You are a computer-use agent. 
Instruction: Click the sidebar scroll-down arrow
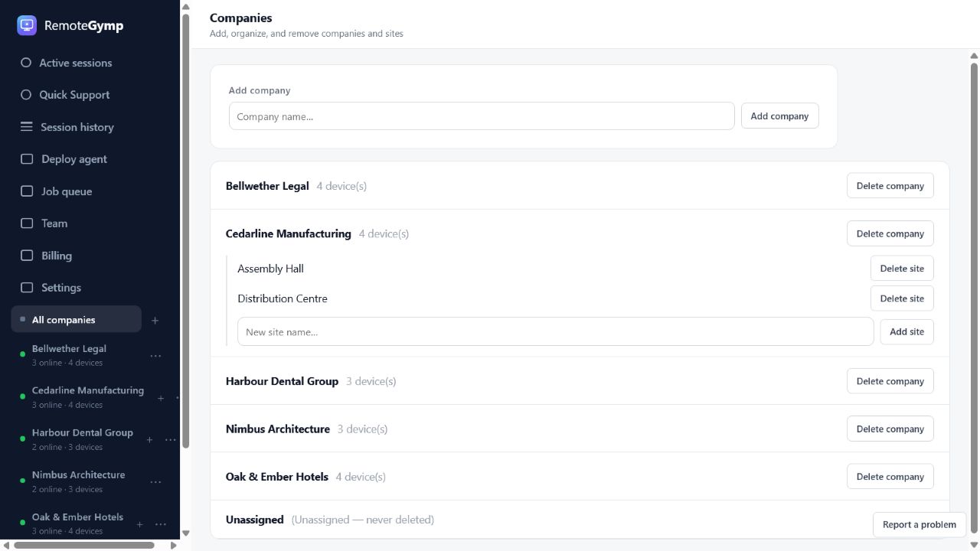[185, 533]
